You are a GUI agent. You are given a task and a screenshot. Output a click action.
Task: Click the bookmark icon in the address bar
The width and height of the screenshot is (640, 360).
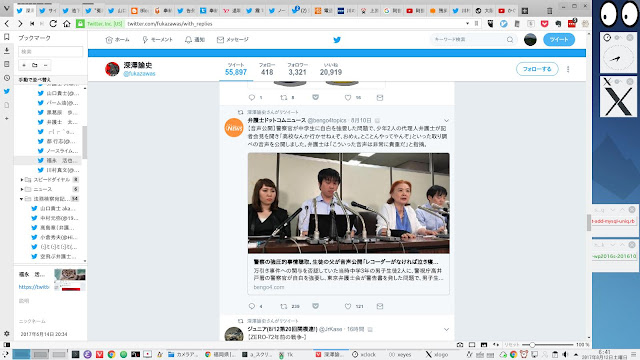coord(476,24)
